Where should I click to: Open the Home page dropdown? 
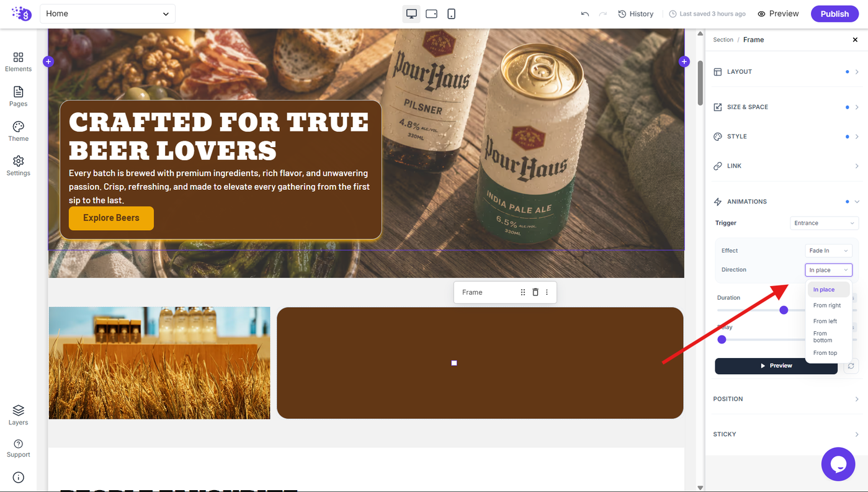[x=107, y=14]
